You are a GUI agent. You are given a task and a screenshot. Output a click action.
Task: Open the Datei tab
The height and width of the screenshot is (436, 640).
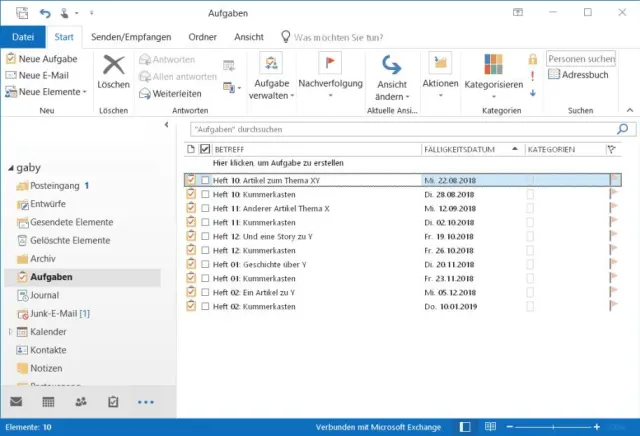[x=23, y=37]
